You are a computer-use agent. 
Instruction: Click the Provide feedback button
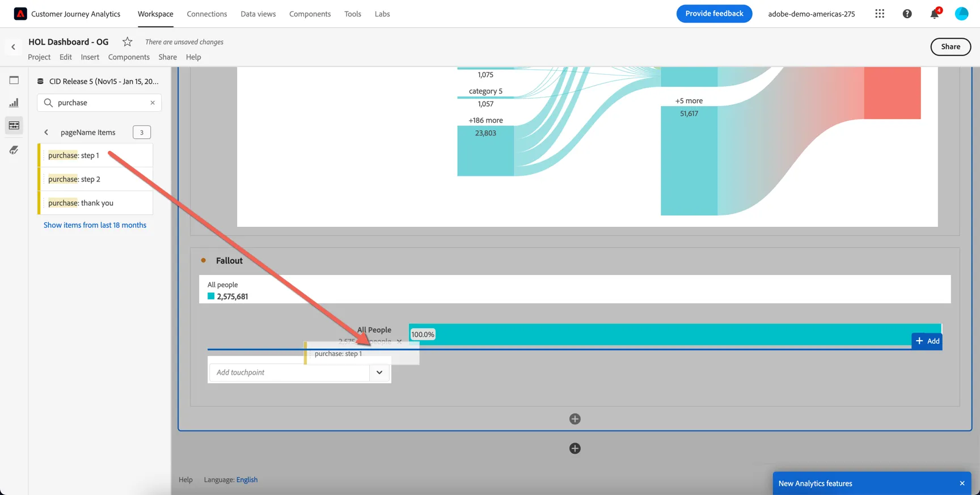coord(714,14)
